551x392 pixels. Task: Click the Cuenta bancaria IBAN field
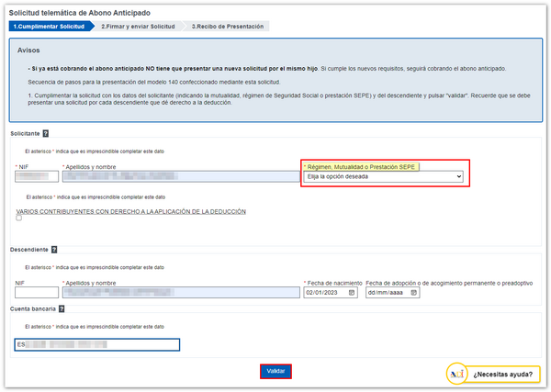click(x=97, y=345)
